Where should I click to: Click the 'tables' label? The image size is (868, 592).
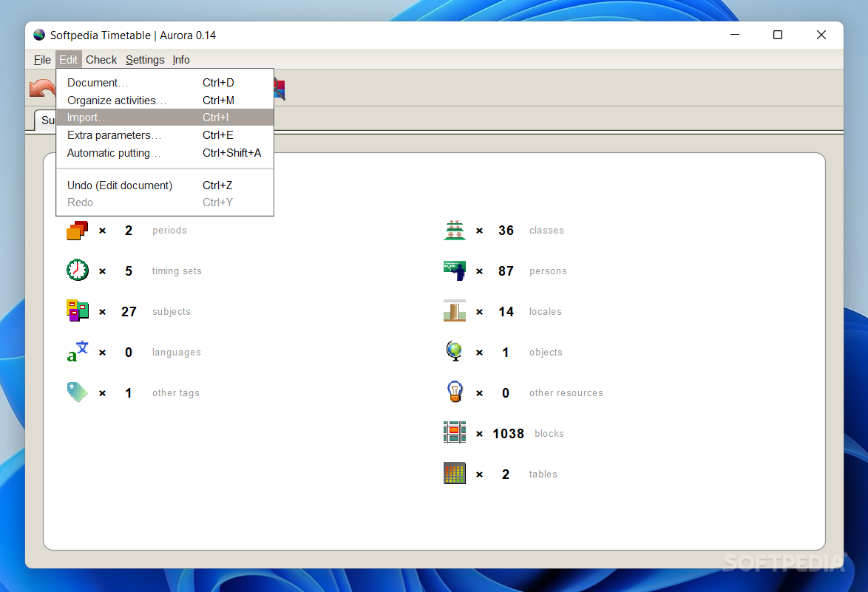[x=543, y=474]
